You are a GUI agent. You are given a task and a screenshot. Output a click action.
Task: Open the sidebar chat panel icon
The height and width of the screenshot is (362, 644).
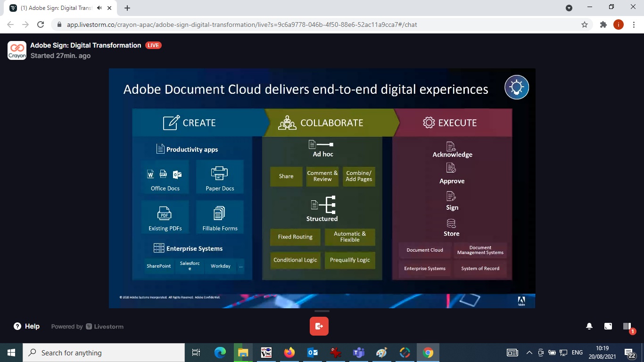coord(627,326)
